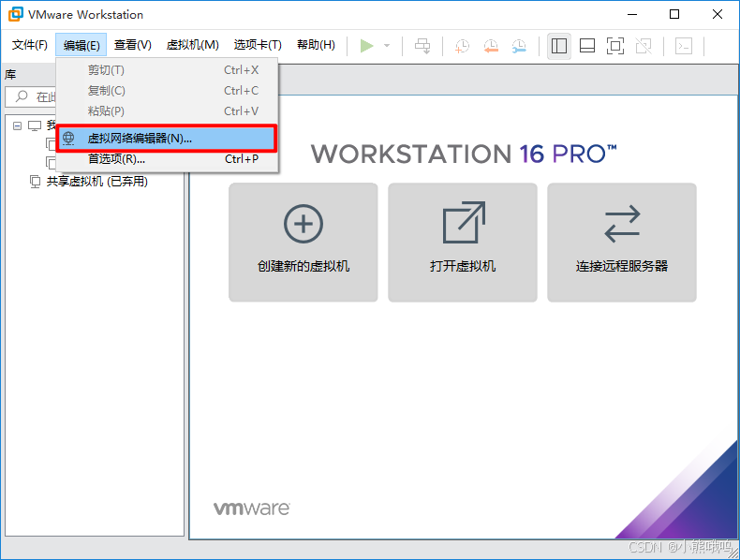Click the 创建新的虚拟机 tile
This screenshot has height=560, width=740.
coord(303,243)
